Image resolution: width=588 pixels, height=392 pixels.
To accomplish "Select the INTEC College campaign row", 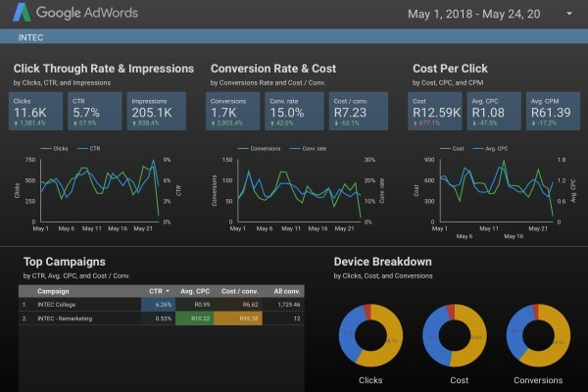I will 162,304.
